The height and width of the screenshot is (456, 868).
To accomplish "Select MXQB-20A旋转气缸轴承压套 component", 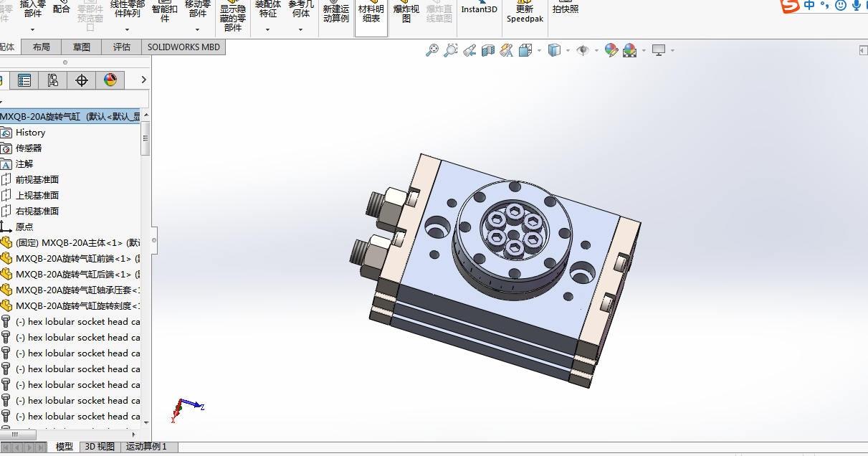I will pos(70,290).
